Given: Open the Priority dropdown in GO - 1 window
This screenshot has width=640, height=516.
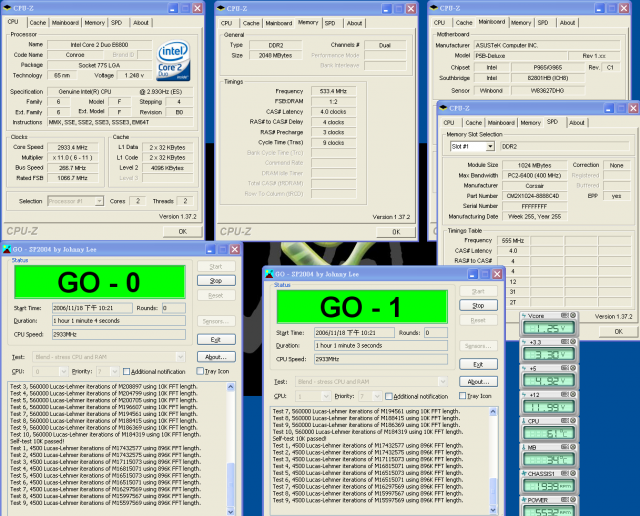Looking at the screenshot, I should (377, 396).
